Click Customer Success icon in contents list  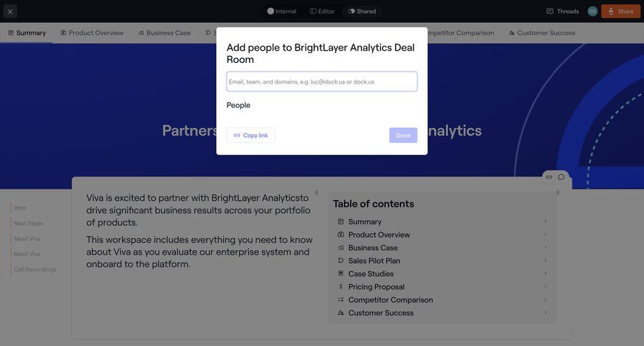pyautogui.click(x=341, y=312)
